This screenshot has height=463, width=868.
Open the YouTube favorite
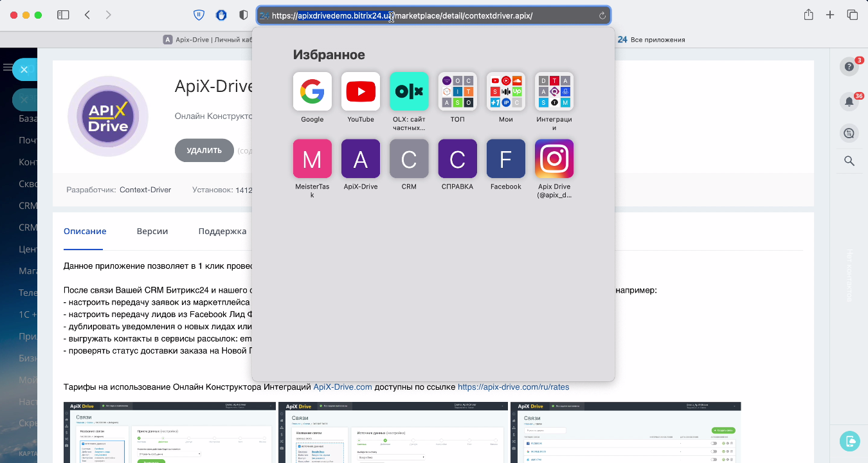point(361,91)
